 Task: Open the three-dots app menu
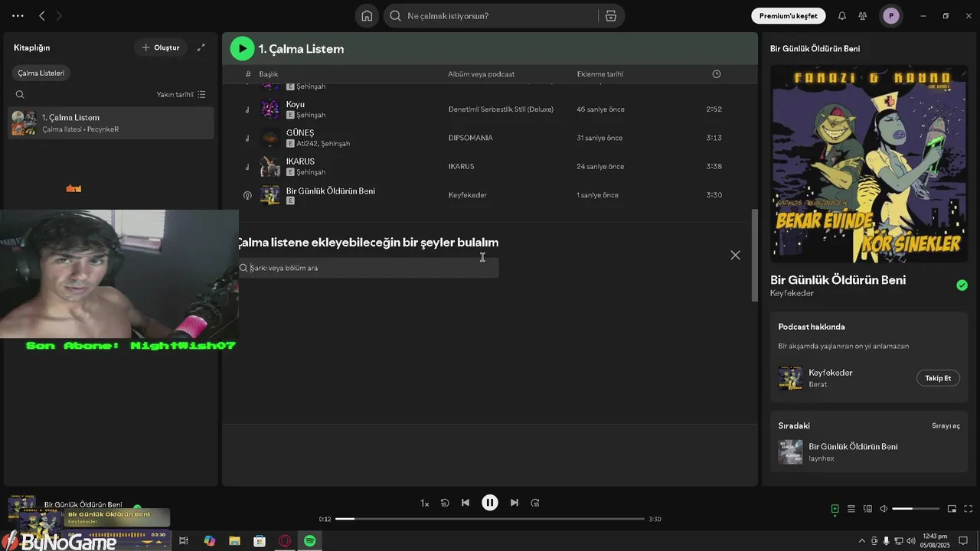(x=18, y=16)
